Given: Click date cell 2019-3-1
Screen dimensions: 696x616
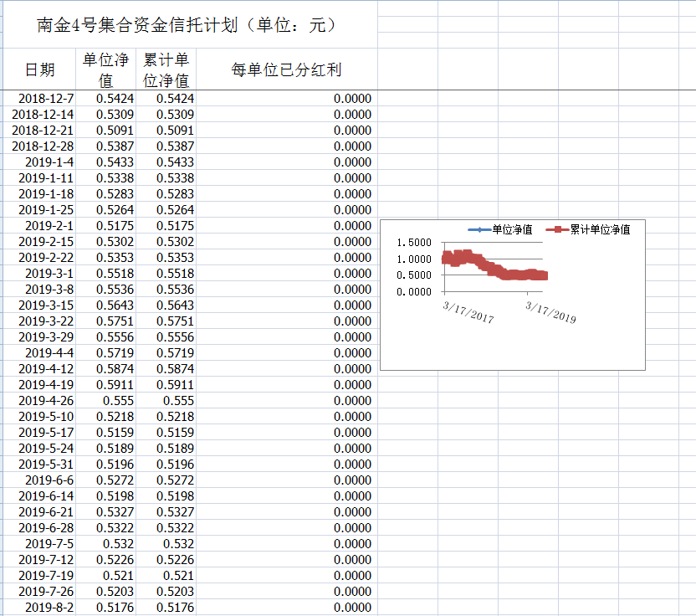Looking at the screenshot, I should click(39, 274).
